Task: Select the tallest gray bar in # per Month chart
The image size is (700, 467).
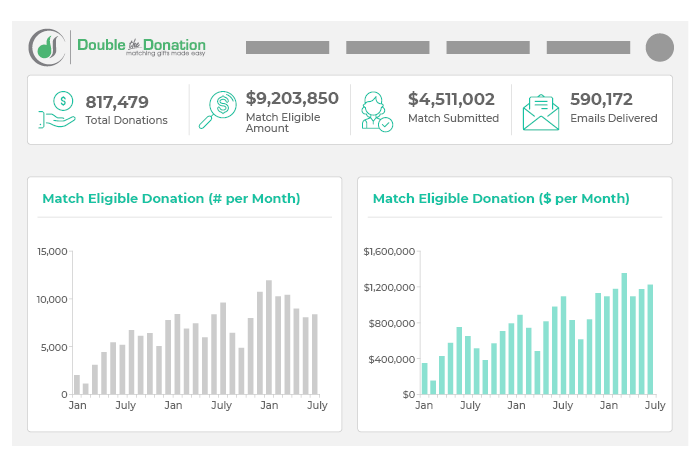Action: click(x=269, y=338)
